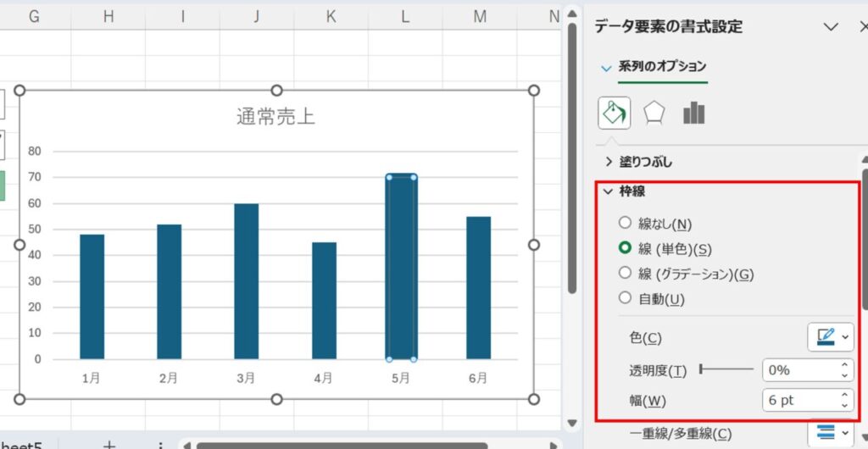Select column M header

coord(480,17)
